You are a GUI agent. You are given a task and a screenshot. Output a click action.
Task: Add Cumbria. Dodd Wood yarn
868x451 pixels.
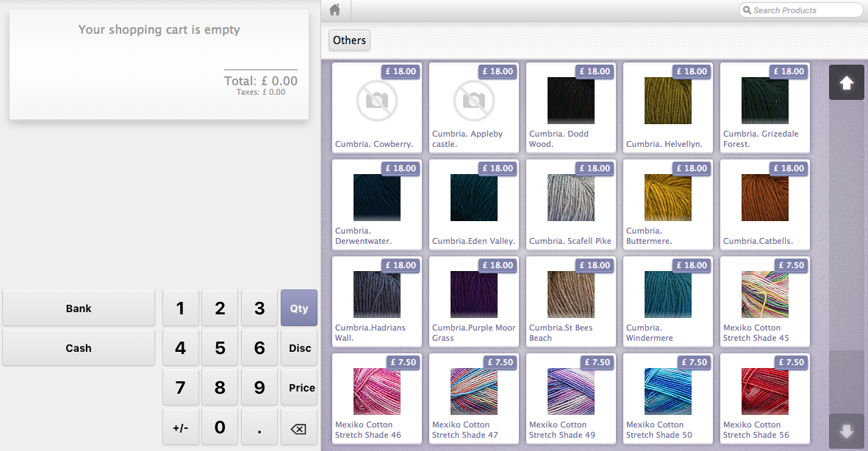point(571,107)
